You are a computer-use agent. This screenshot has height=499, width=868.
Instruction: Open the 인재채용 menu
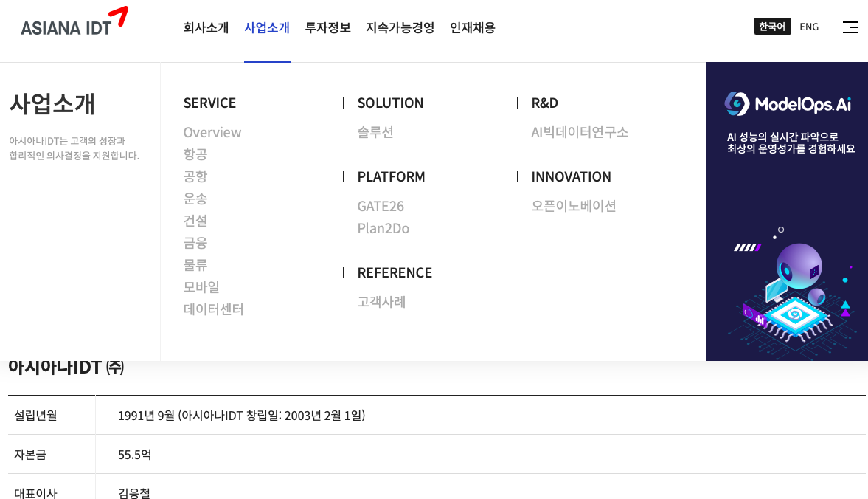point(472,28)
